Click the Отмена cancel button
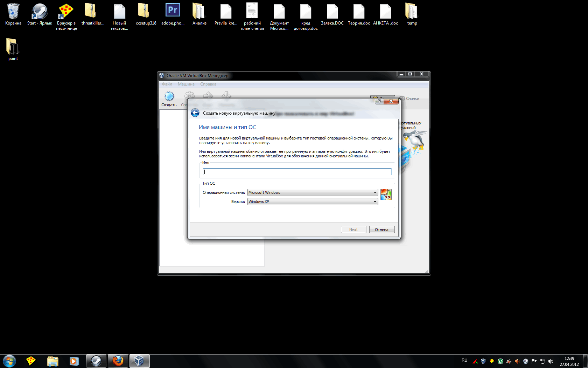This screenshot has width=588, height=368. [x=381, y=230]
